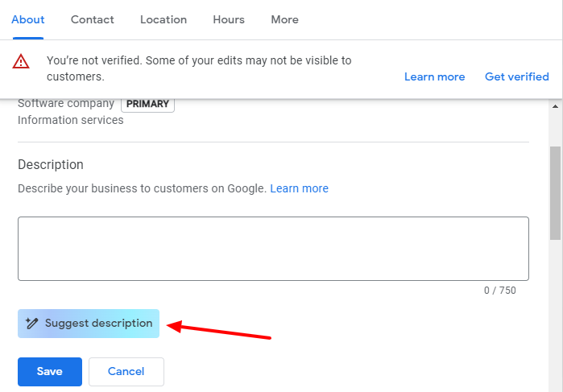Open Learn more link in verification banner
Screen dimensions: 563x392
click(434, 76)
